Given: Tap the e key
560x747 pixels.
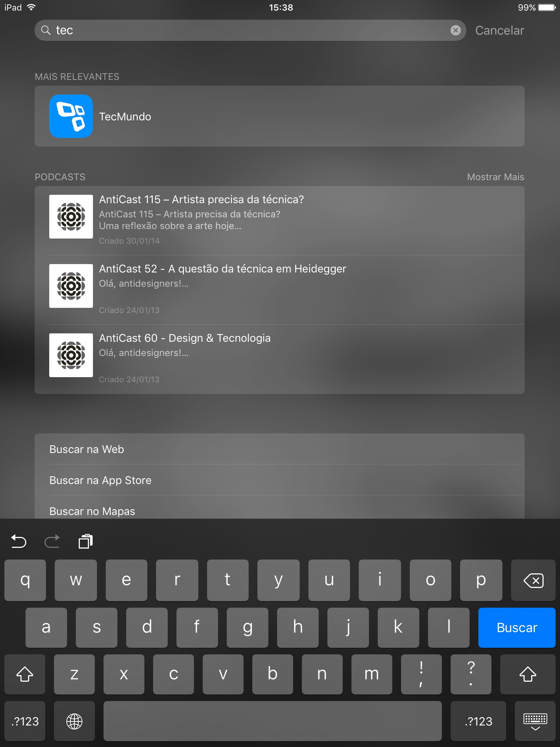Looking at the screenshot, I should tap(127, 580).
